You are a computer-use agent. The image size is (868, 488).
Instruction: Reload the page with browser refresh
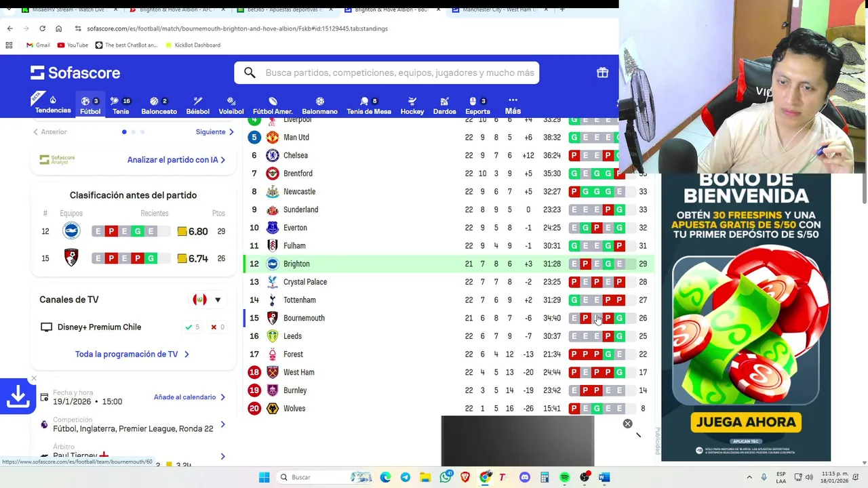(x=42, y=28)
